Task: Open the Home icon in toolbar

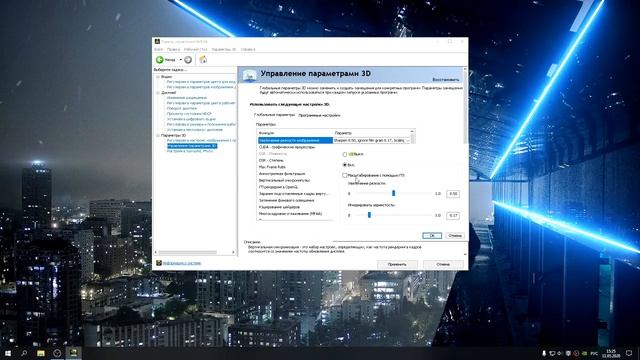Action: pyautogui.click(x=203, y=60)
